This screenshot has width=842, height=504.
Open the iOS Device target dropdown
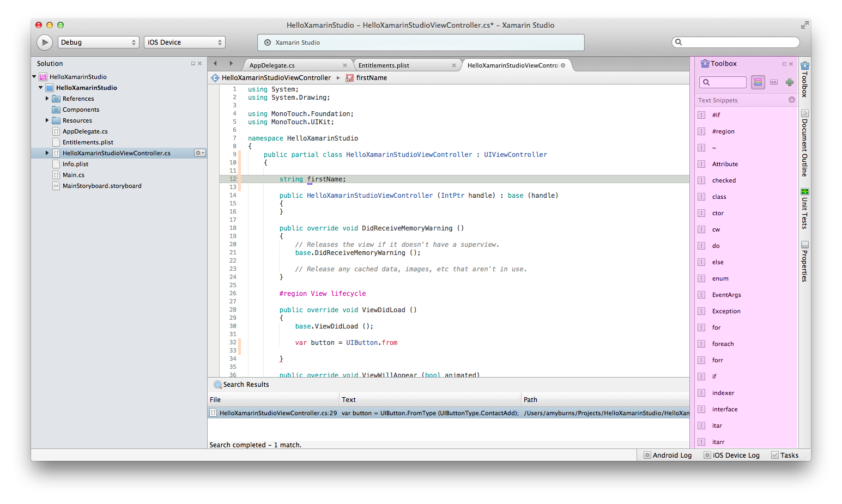(x=184, y=42)
